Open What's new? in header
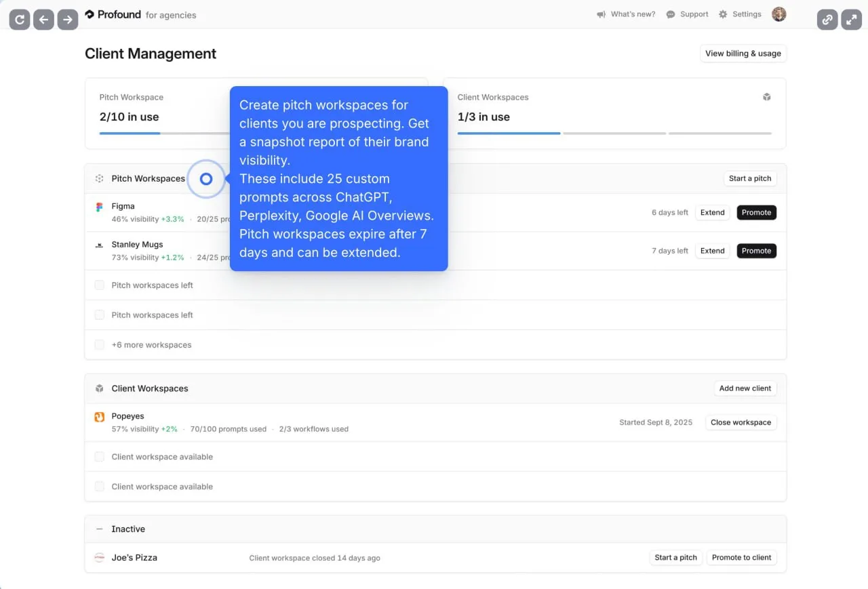Screen dimensions: 868x589 point(626,14)
